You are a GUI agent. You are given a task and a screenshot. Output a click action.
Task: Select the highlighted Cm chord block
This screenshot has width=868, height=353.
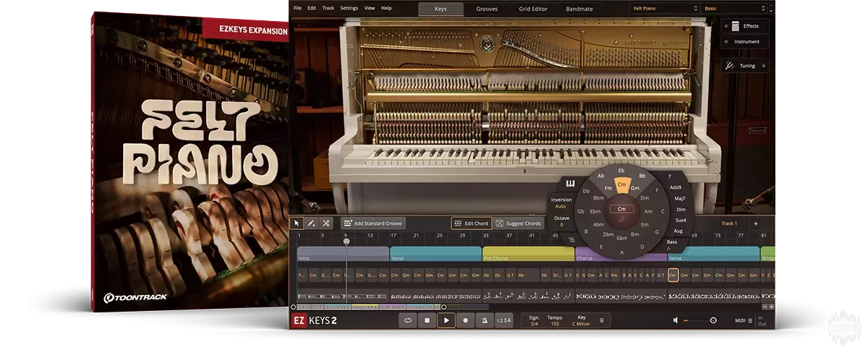click(x=673, y=275)
